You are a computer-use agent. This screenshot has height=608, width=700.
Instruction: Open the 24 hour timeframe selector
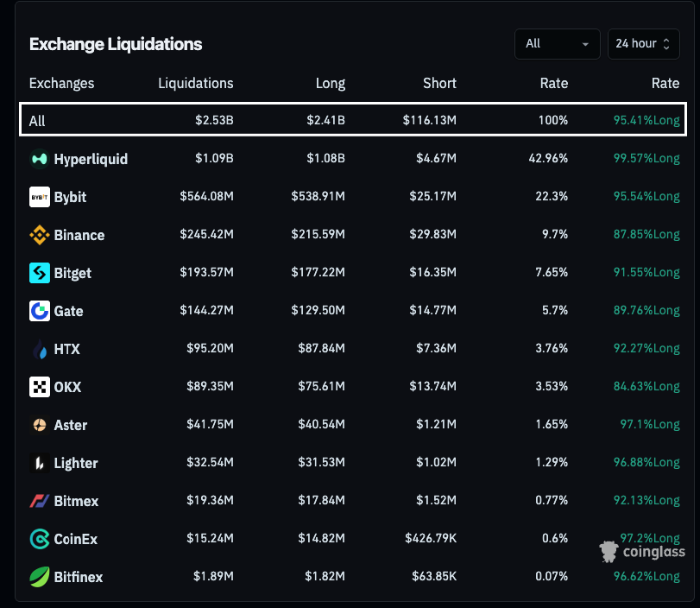(643, 44)
